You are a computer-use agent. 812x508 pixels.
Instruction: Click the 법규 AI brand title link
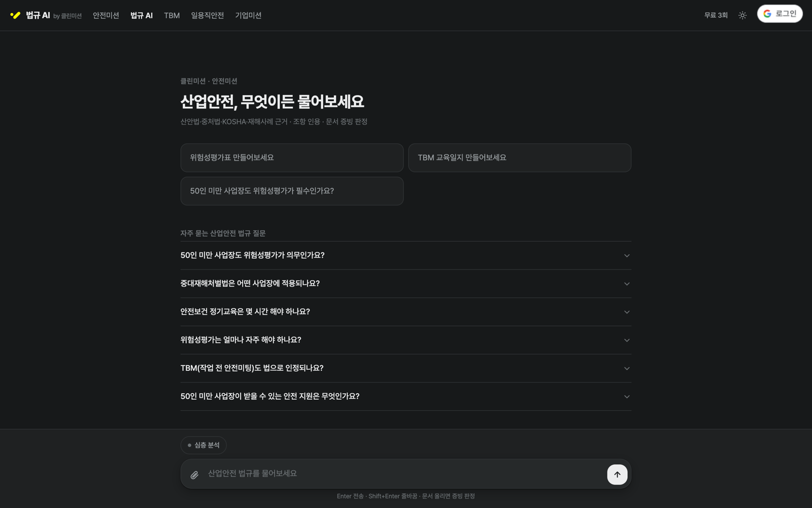(38, 15)
